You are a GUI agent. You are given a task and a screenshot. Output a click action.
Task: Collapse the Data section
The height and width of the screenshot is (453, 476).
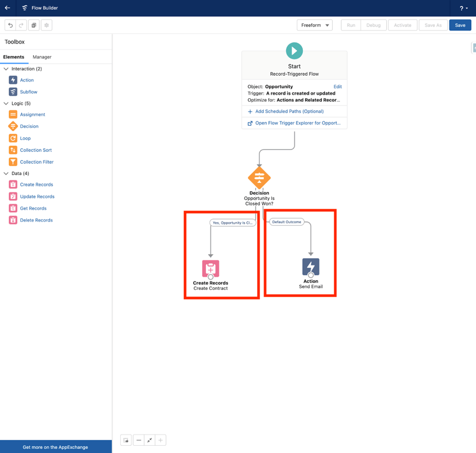tap(6, 173)
